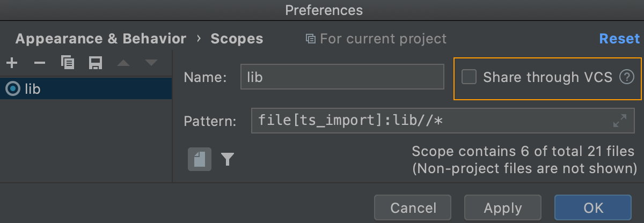Image resolution: width=644 pixels, height=223 pixels.
Task: Expand the Pattern field editor
Action: 620,121
